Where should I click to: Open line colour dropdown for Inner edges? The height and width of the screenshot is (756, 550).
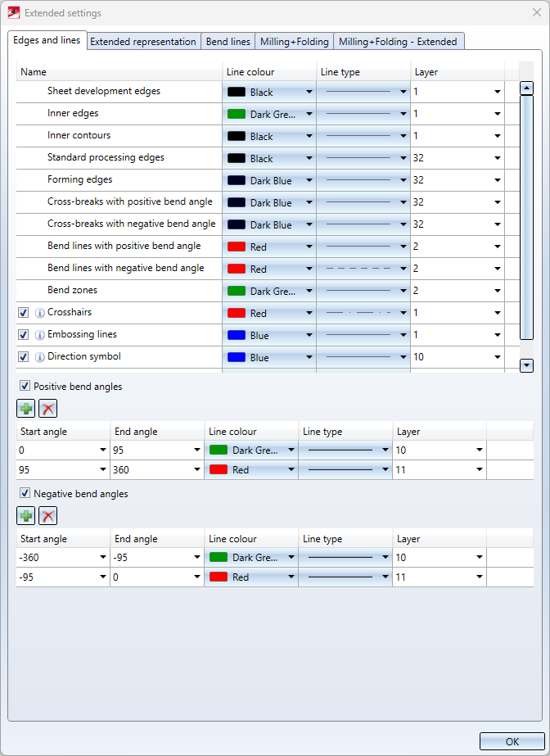(309, 115)
